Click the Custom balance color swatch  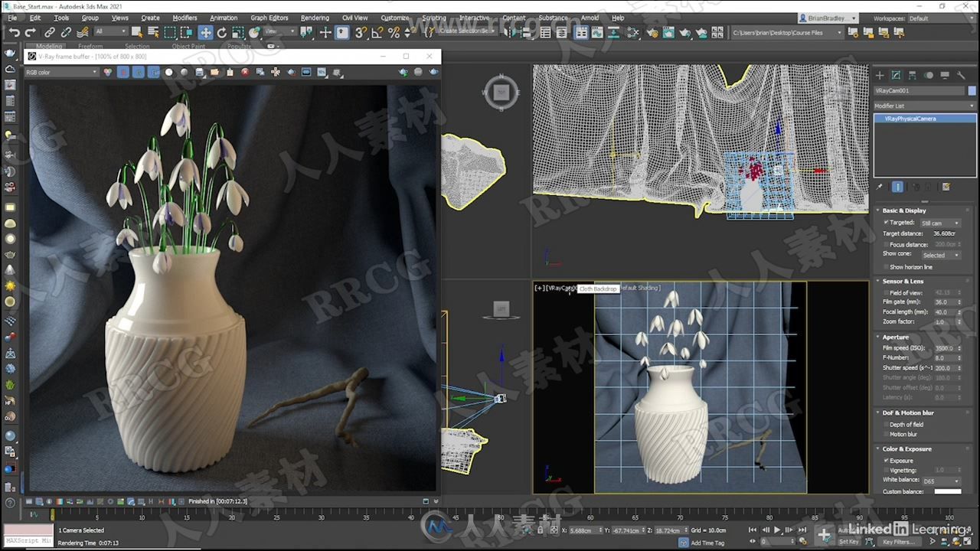(x=947, y=491)
